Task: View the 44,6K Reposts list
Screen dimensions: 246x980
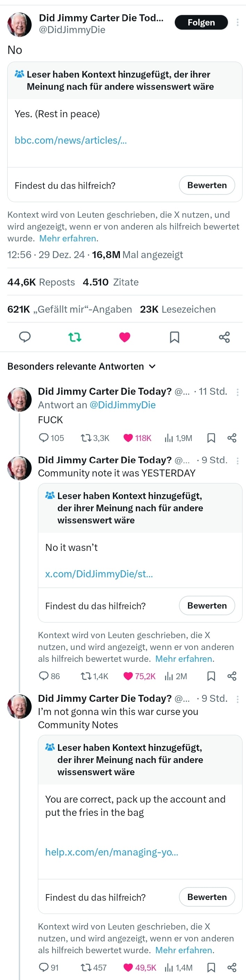Action: [41, 282]
